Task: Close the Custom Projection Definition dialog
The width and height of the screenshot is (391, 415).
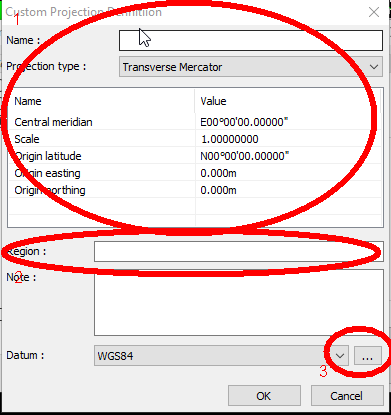Action: tap(374, 12)
